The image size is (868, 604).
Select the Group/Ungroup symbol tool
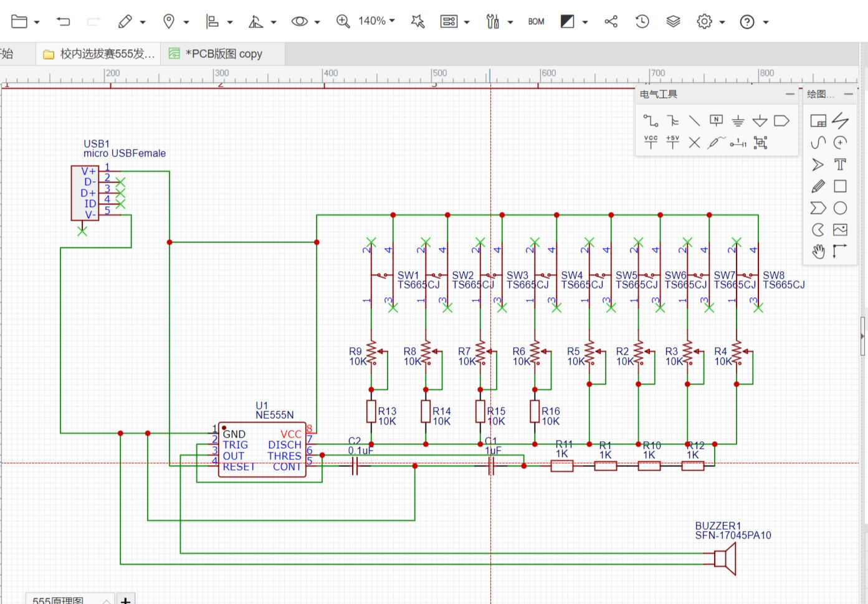click(760, 143)
